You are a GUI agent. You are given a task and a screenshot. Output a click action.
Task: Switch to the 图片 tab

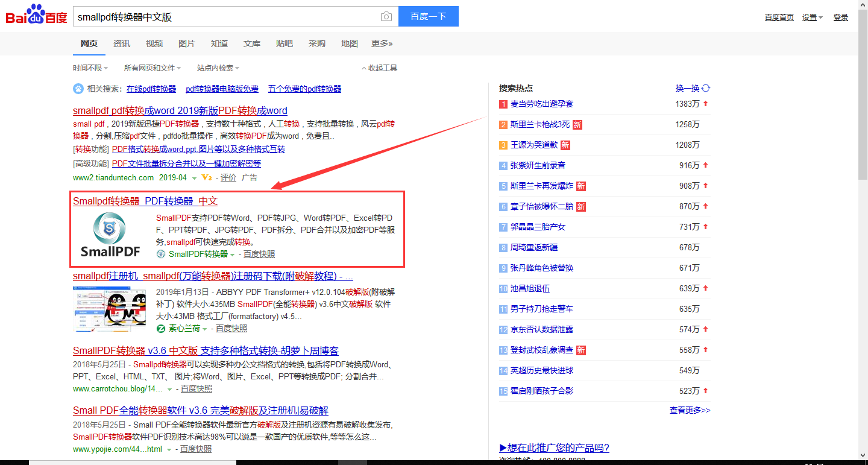click(x=187, y=43)
